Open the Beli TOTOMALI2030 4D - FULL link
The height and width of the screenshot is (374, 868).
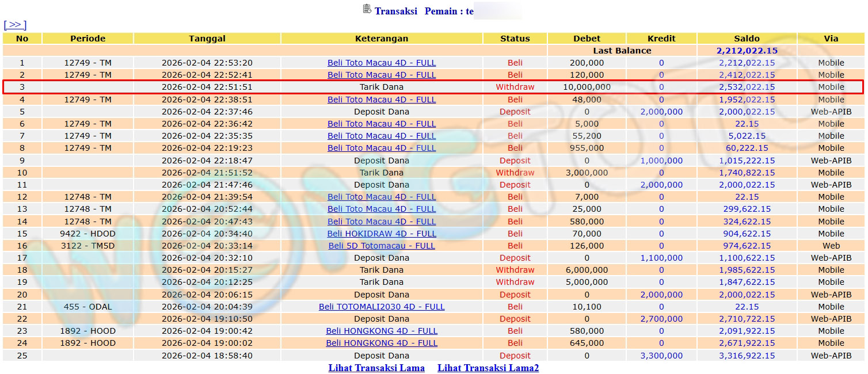pyautogui.click(x=382, y=307)
